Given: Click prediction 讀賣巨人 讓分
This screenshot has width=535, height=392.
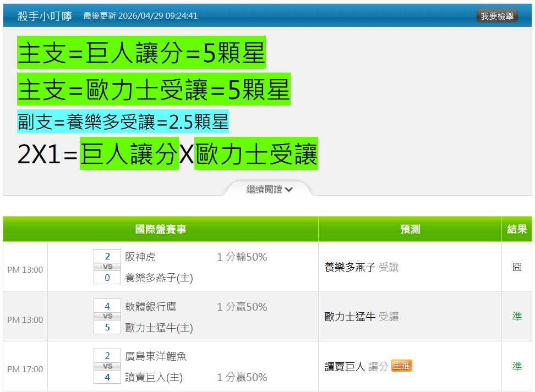Looking at the screenshot, I should 356,366.
